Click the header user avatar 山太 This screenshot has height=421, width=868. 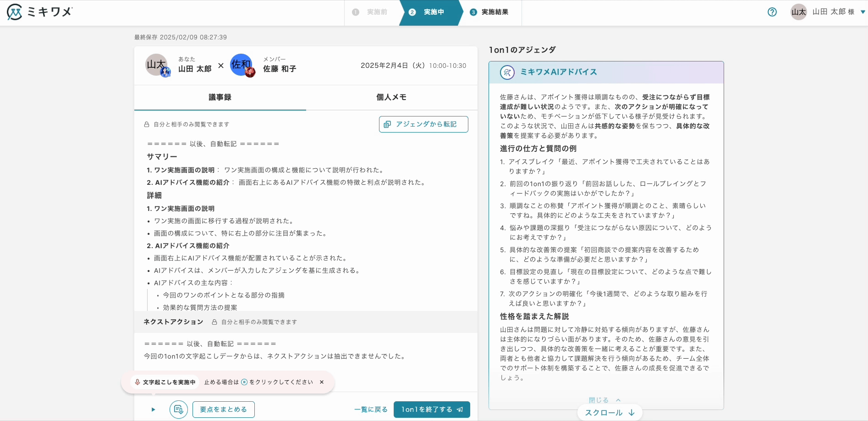(798, 12)
